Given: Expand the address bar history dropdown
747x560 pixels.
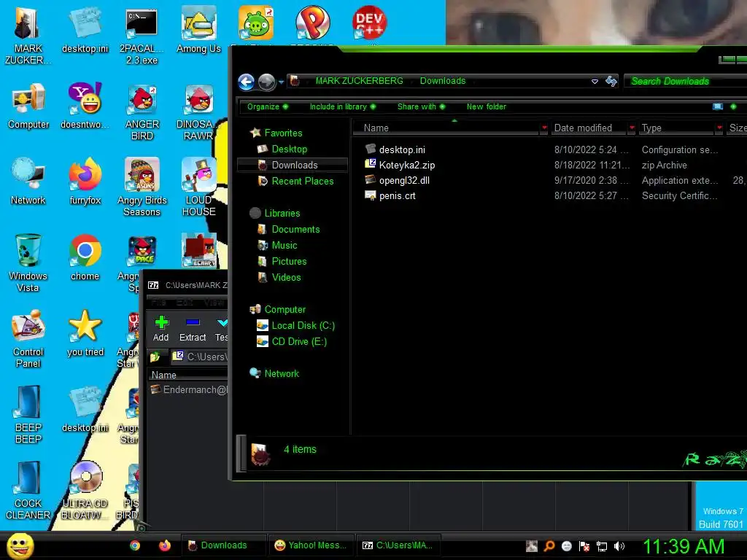Looking at the screenshot, I should tap(595, 82).
